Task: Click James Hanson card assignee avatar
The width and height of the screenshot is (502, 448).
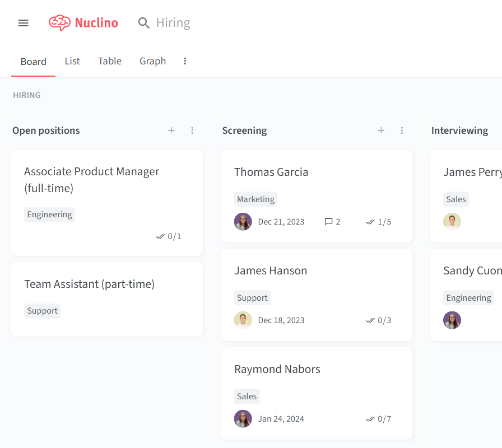Action: click(x=243, y=320)
